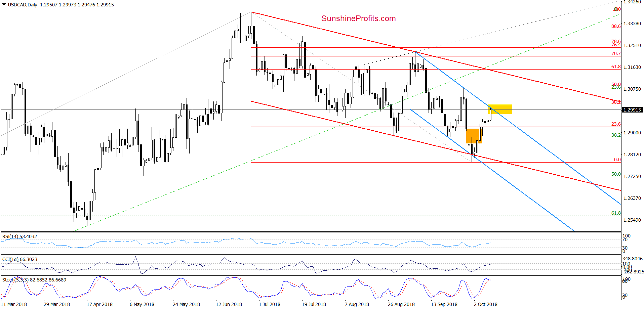
Task: Click the 1.30750 price axis label
Action: 632,89
